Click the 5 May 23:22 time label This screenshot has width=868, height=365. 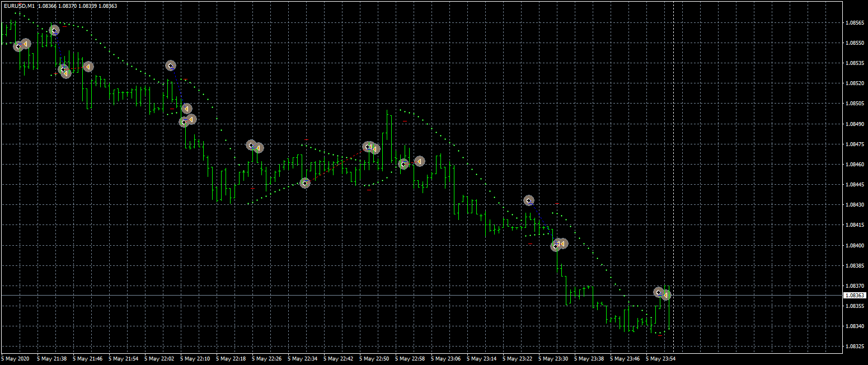click(518, 358)
